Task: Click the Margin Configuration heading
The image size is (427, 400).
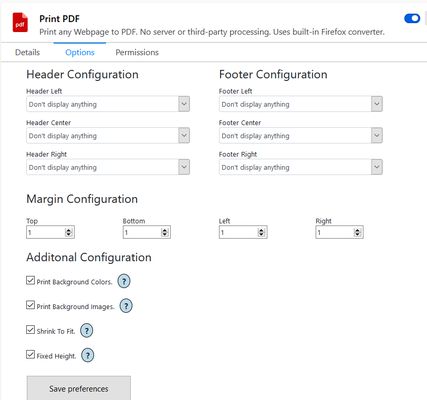Action: click(82, 199)
